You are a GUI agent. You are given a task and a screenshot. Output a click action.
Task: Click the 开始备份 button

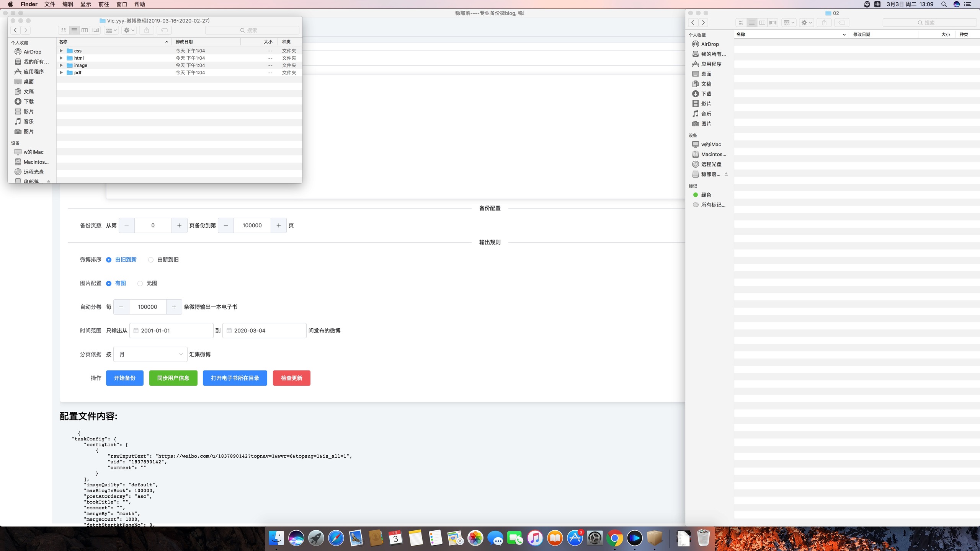124,378
